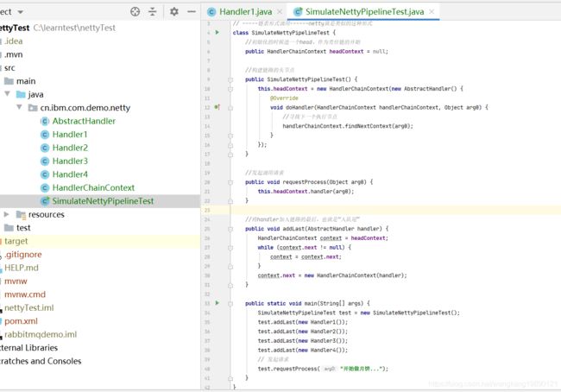
Task: Open the mvnw.cmd file
Action: [x=25, y=294]
